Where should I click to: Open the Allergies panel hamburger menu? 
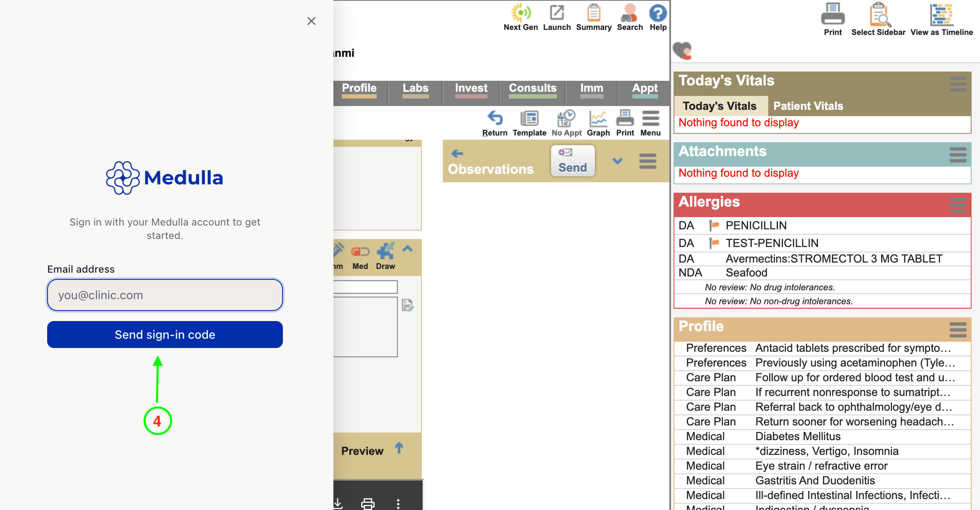pyautogui.click(x=958, y=205)
